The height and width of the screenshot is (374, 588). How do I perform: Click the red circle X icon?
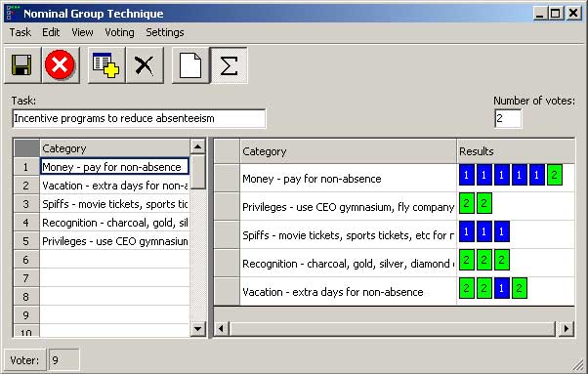pos(60,65)
